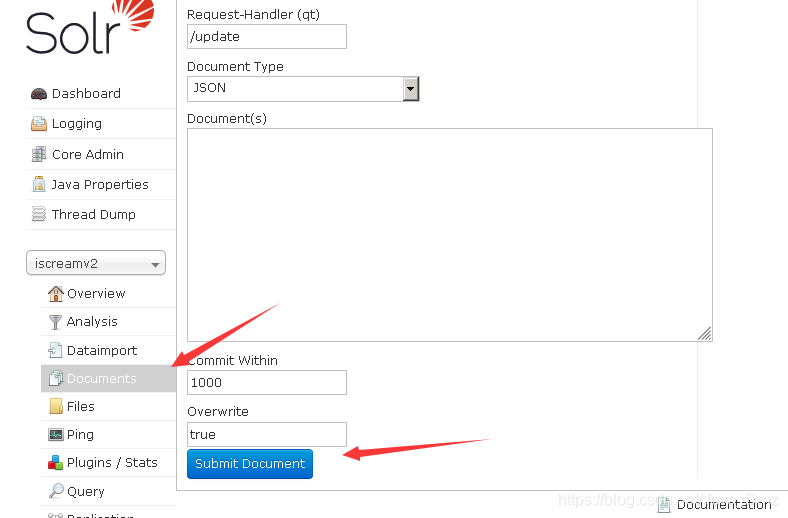Click the Thread Dump stack icon
The height and width of the screenshot is (518, 788).
pos(39,215)
